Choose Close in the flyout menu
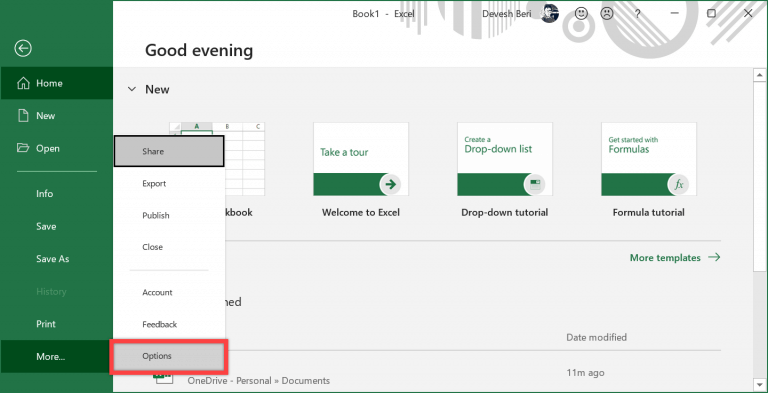768x393 pixels. click(x=169, y=247)
